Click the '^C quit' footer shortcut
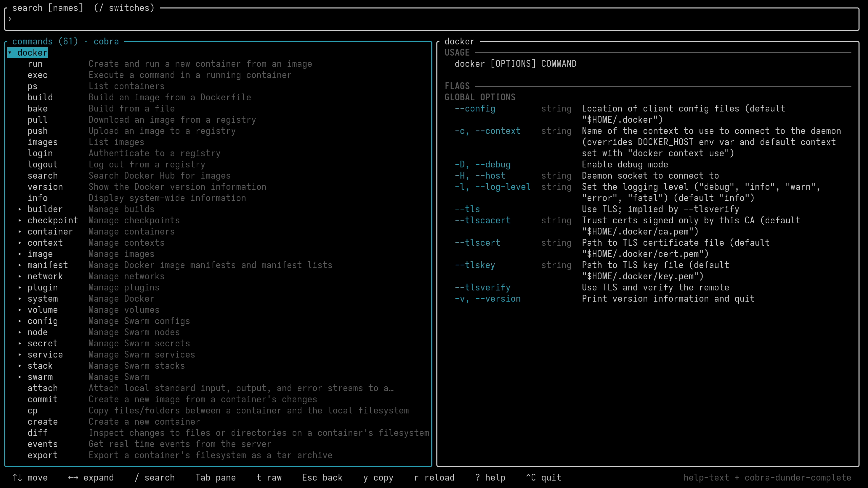Screen dimensions: 868x488 point(544,478)
